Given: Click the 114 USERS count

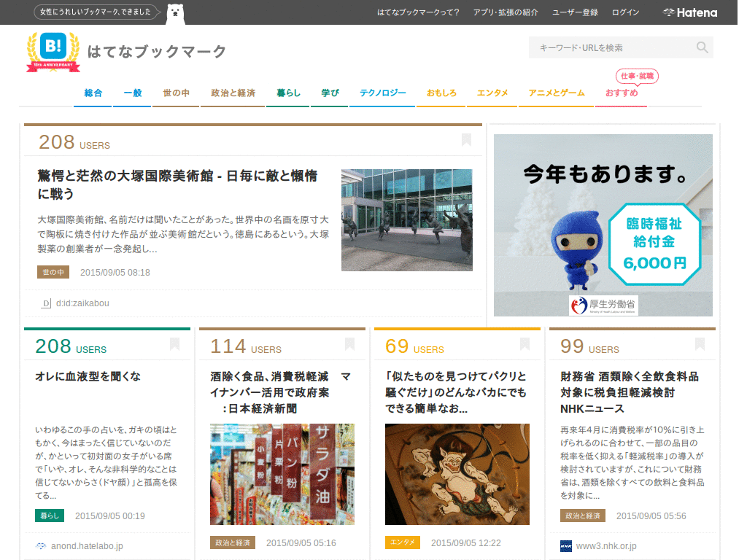Looking at the screenshot, I should click(246, 346).
